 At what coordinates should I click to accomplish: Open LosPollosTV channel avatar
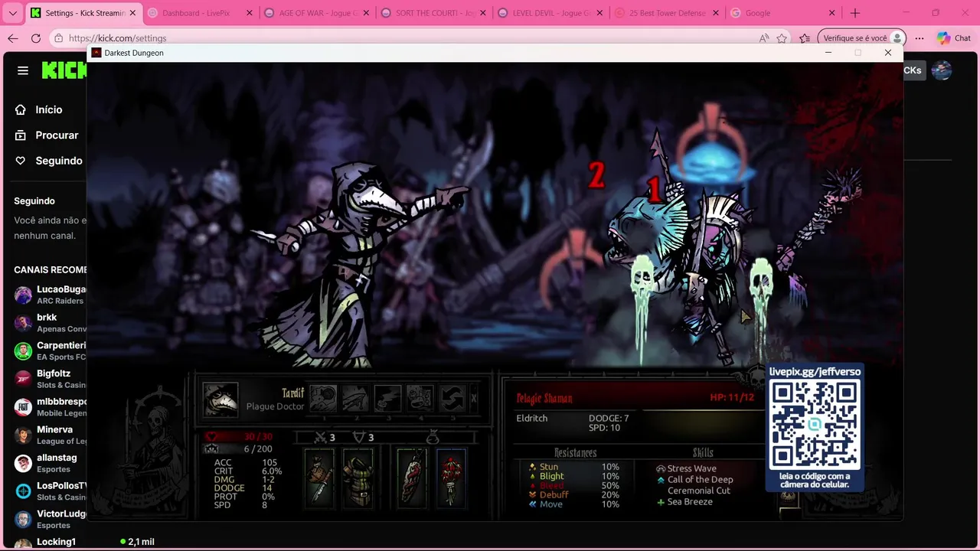[x=23, y=491]
